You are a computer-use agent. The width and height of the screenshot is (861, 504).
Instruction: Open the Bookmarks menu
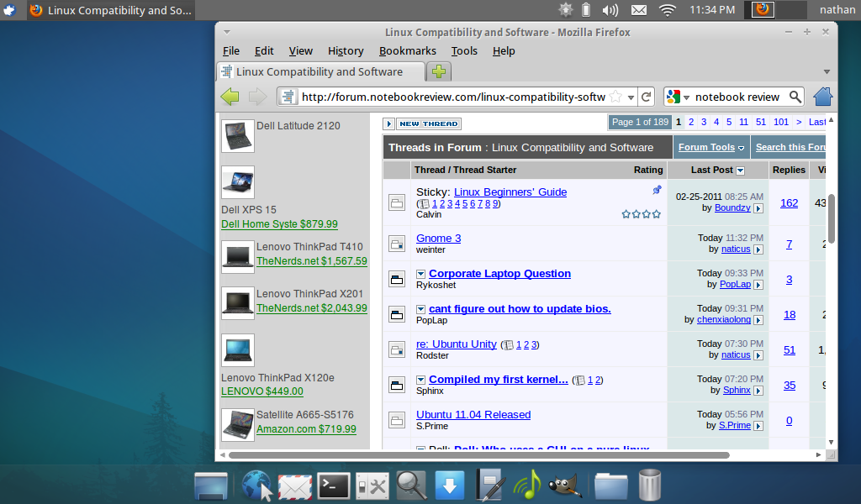pos(408,51)
